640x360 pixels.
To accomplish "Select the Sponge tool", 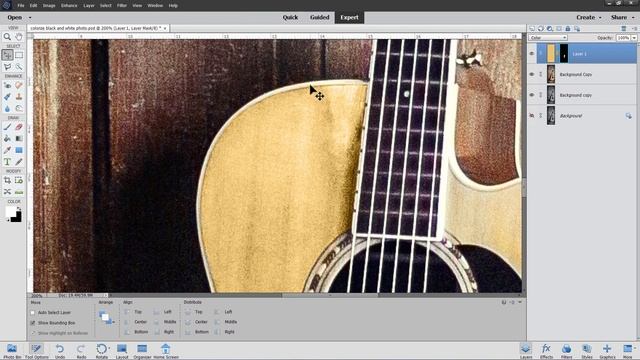I will pos(19,108).
